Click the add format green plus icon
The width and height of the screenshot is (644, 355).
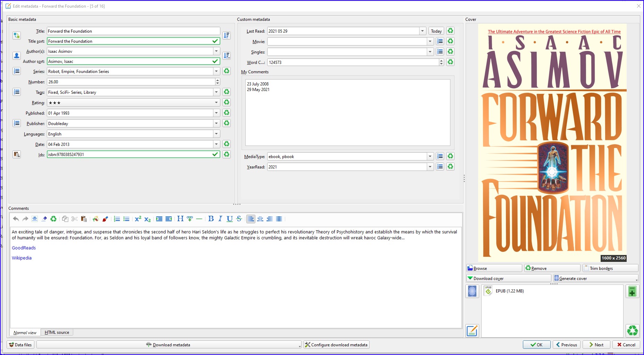[x=632, y=291]
